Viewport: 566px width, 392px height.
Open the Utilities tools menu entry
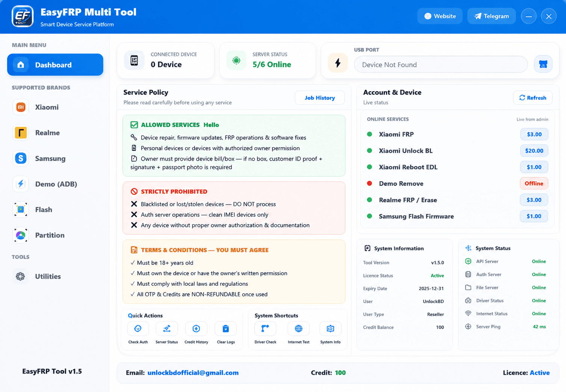tap(48, 276)
